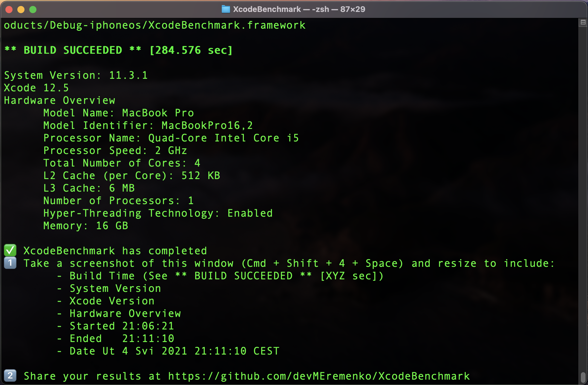This screenshot has width=588, height=385.
Task: Click the Memory: 16 GB line
Action: 86,226
